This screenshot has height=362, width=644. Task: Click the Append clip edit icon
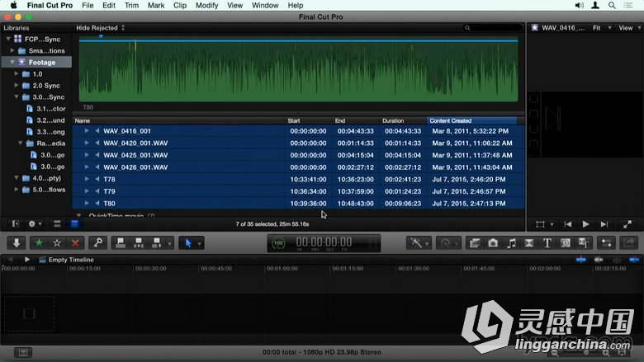(157, 243)
